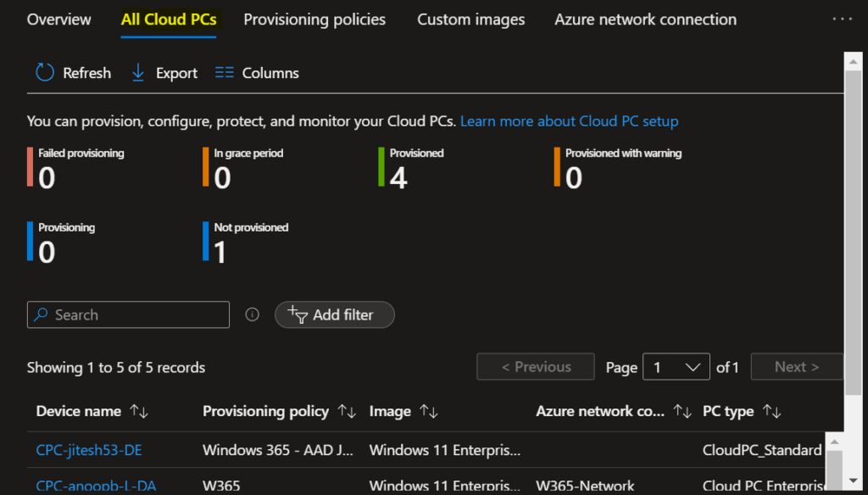868x495 pixels.
Task: Click the Provisioning count tile
Action: [x=61, y=243]
